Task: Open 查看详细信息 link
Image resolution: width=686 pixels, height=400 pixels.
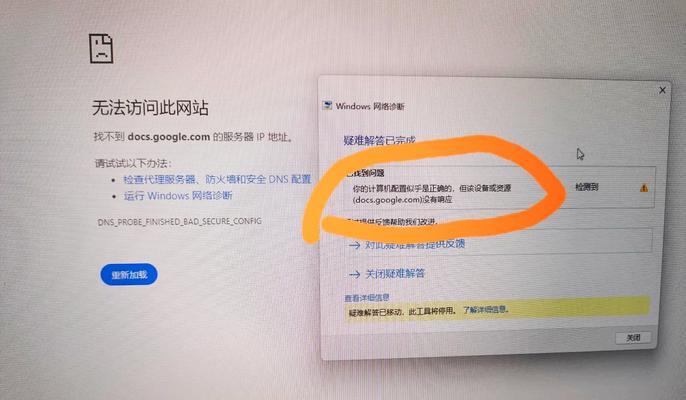Action: pos(367,298)
